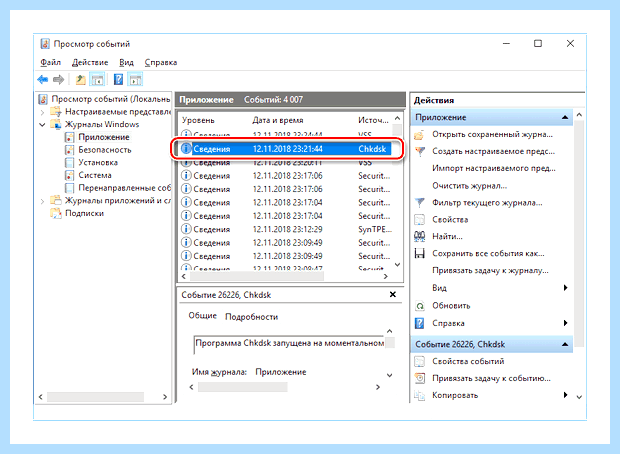Click Обновить action text

(x=451, y=306)
